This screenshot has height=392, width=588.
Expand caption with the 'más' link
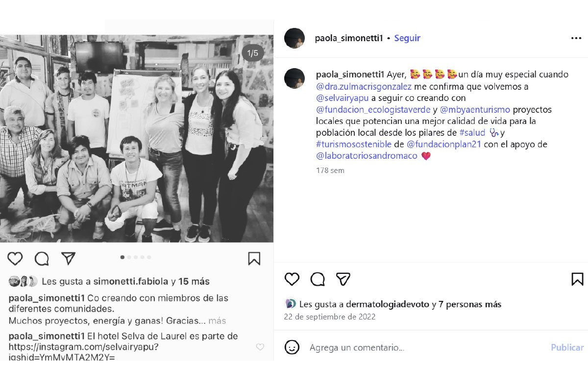point(217,321)
